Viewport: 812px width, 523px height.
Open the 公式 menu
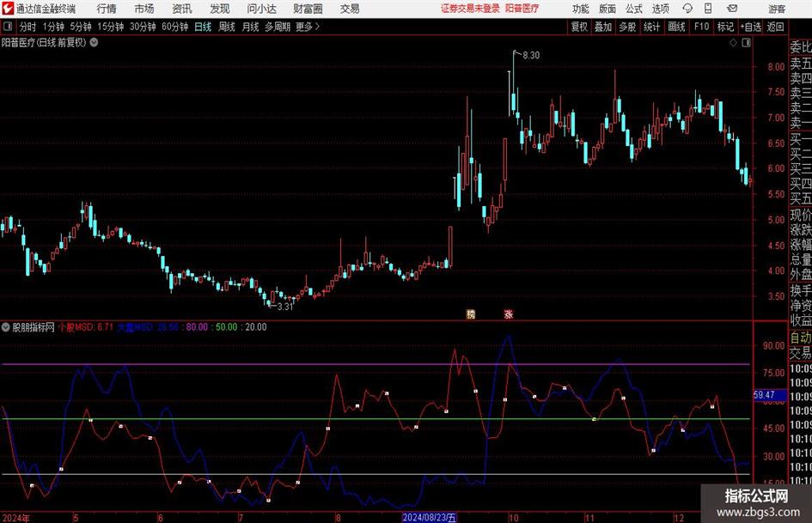(x=633, y=9)
